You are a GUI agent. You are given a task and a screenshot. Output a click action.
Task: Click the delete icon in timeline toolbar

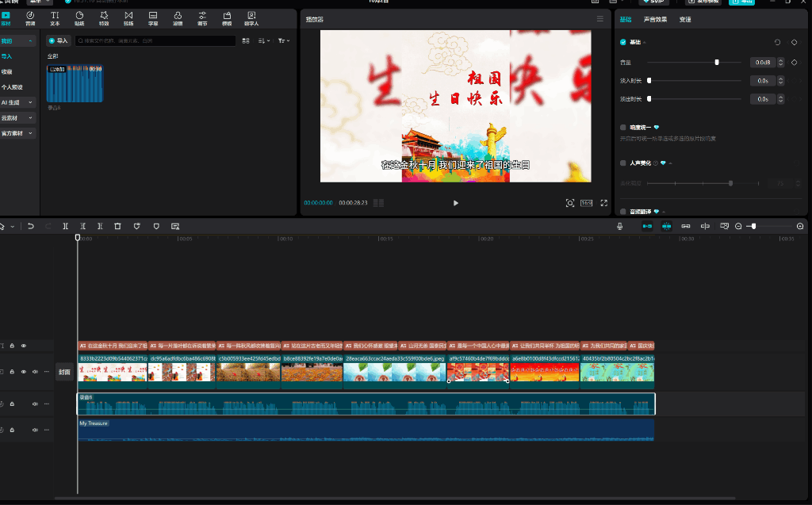117,226
